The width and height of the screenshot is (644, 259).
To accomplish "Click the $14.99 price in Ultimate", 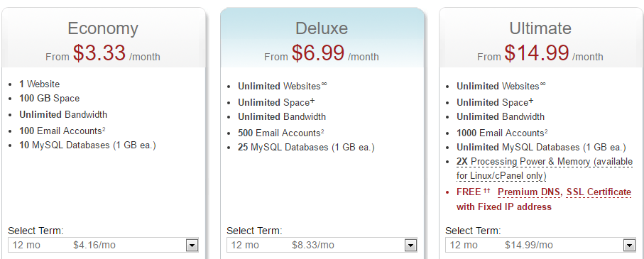I will click(x=537, y=53).
